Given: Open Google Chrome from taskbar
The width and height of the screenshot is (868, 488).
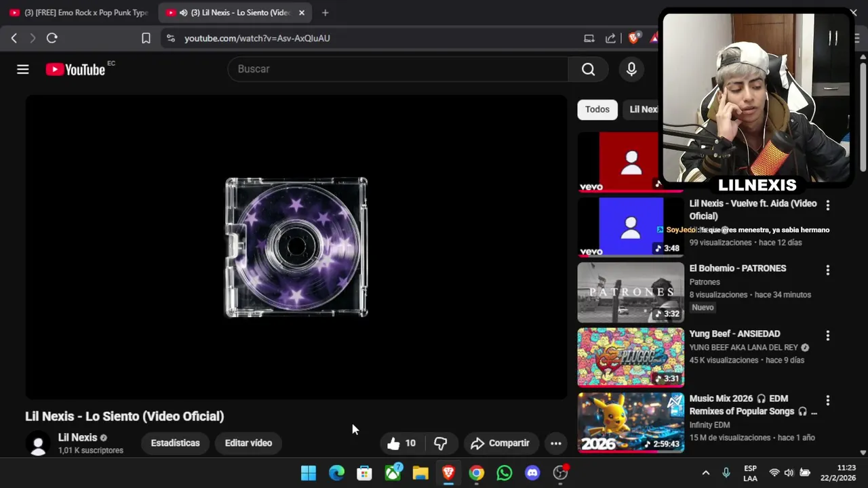Looking at the screenshot, I should tap(477, 473).
